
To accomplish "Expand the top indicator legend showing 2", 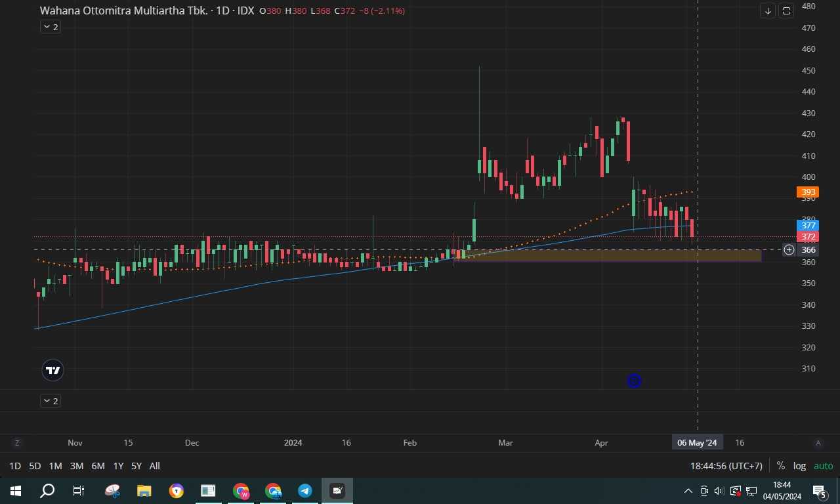I will coord(51,27).
